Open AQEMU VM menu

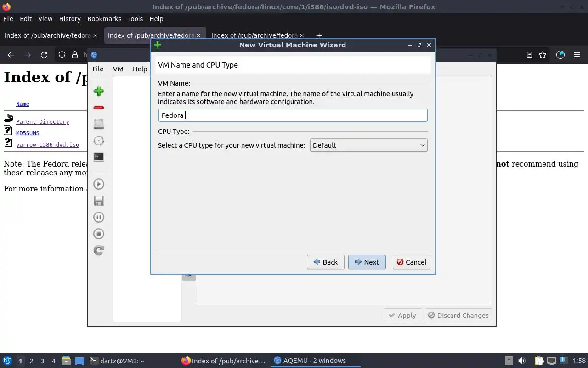118,69
